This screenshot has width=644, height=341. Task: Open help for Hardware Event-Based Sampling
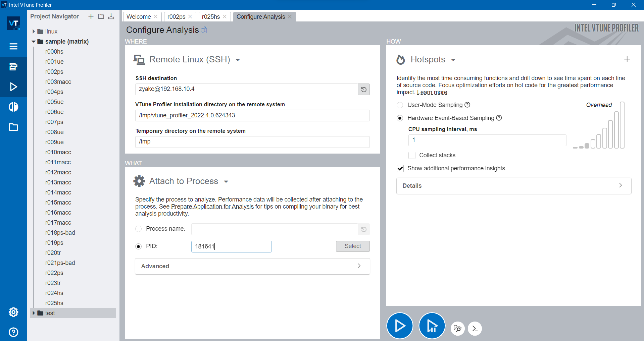click(x=499, y=118)
